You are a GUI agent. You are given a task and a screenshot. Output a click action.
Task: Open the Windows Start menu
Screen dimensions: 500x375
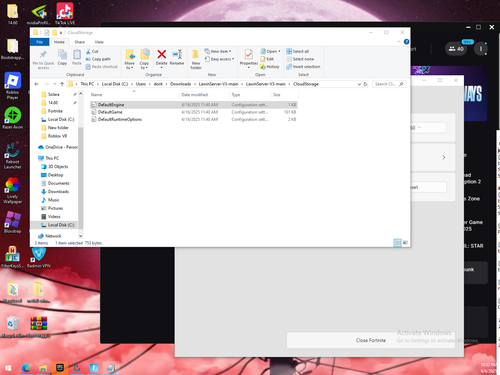tap(8, 368)
